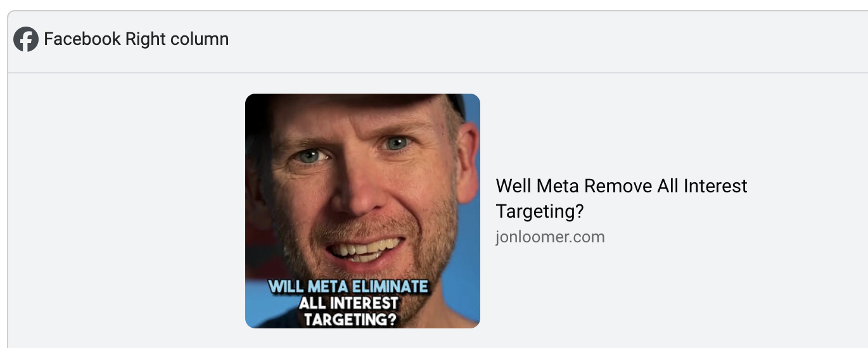The image size is (868, 348).
Task: Click the words "Right column" in the header
Action: (177, 39)
